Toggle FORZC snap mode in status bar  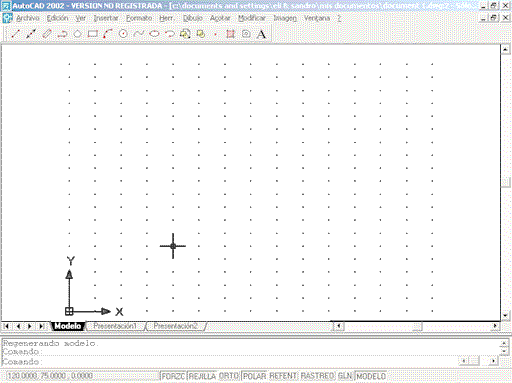173,376
